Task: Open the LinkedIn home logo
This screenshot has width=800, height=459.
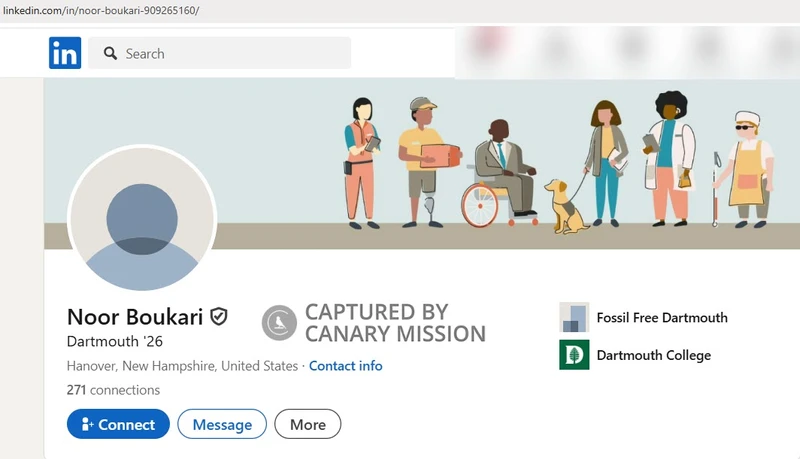Action: (x=65, y=53)
